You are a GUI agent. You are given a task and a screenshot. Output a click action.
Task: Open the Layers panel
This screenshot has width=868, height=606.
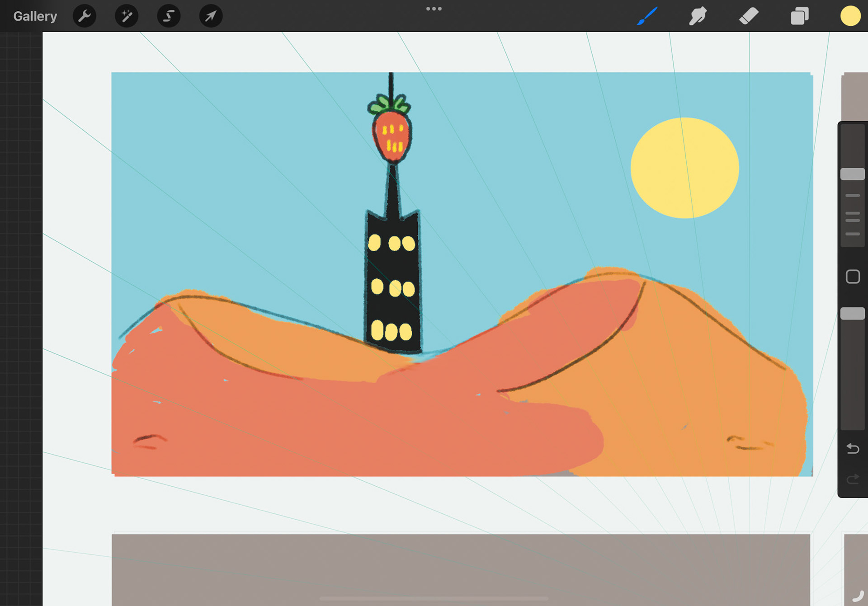[x=799, y=16]
